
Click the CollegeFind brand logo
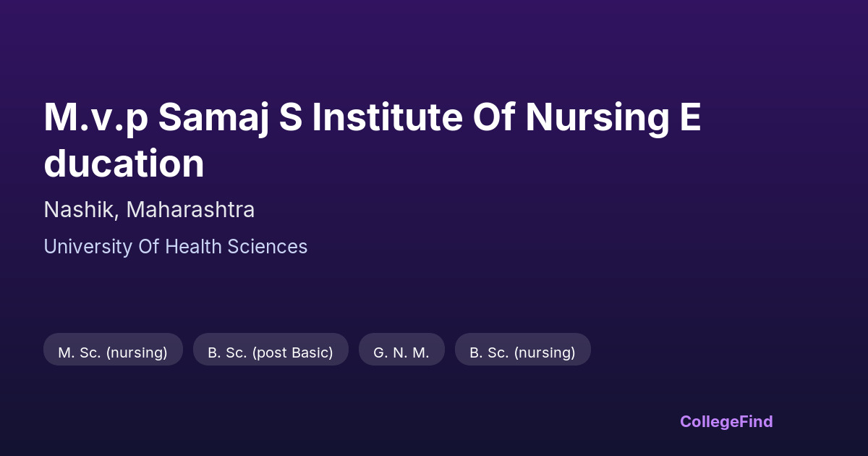point(726,421)
